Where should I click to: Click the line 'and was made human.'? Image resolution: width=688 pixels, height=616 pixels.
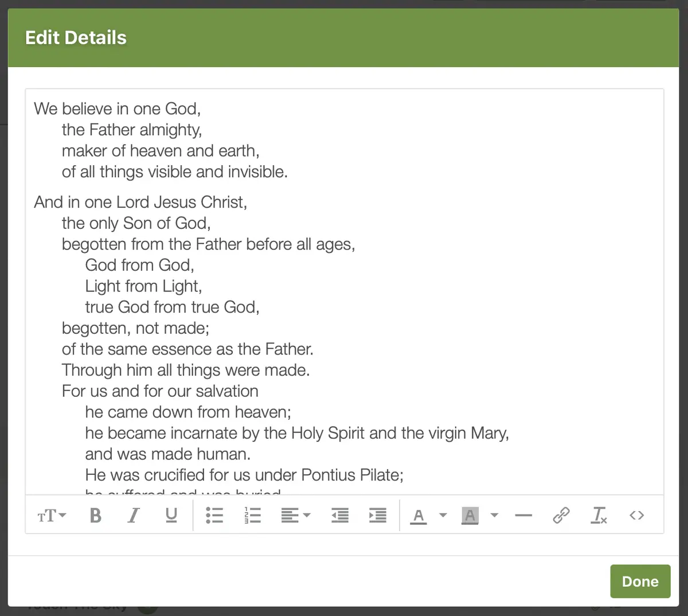168,454
